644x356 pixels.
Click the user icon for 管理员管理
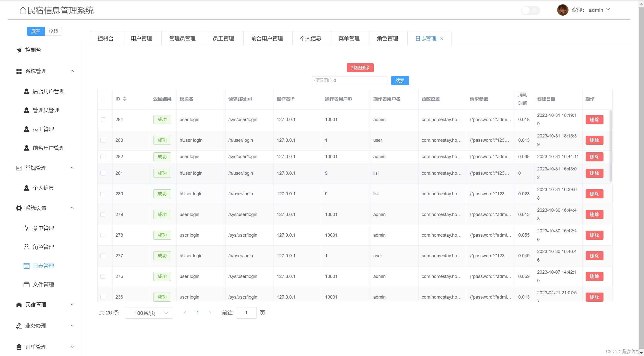click(x=26, y=110)
